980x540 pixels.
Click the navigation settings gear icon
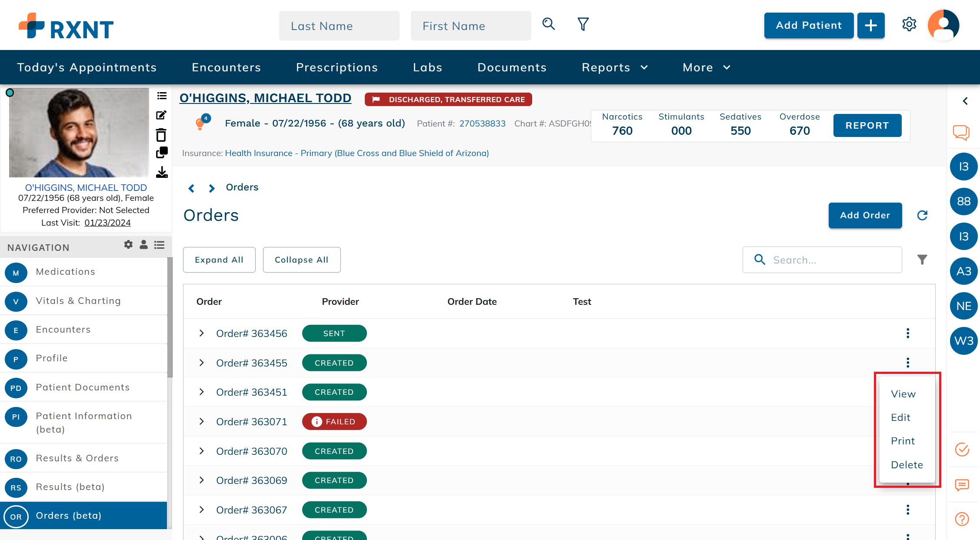coord(128,245)
